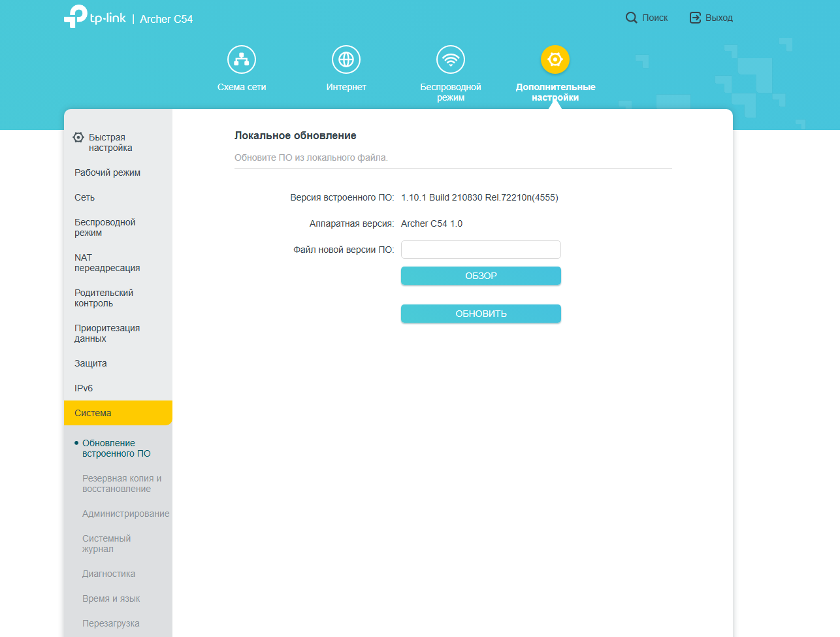Expand the NAT переадресация section
The height and width of the screenshot is (637, 840).
point(107,263)
